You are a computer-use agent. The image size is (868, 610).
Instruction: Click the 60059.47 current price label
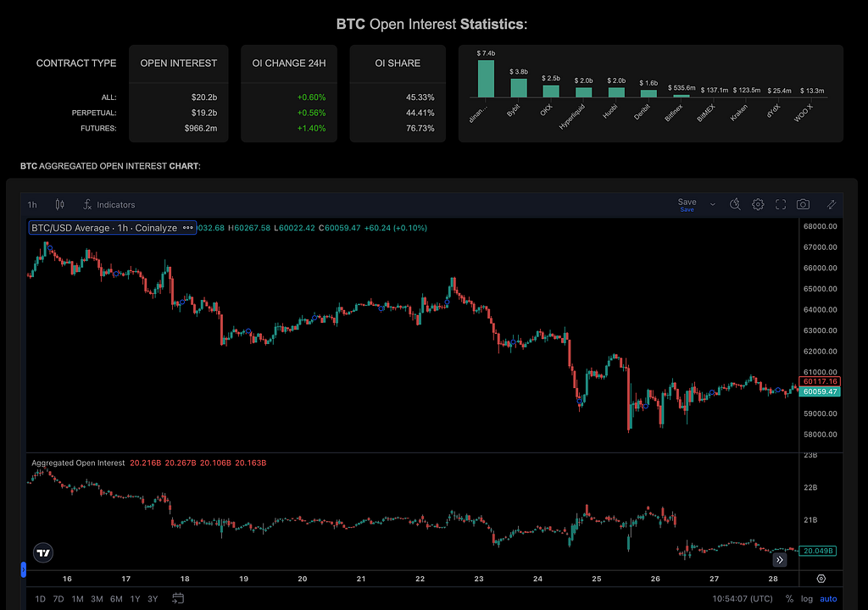tap(820, 391)
